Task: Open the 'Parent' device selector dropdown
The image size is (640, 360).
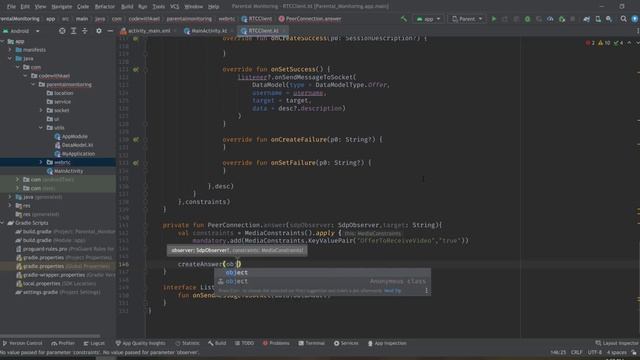Action: (467, 19)
